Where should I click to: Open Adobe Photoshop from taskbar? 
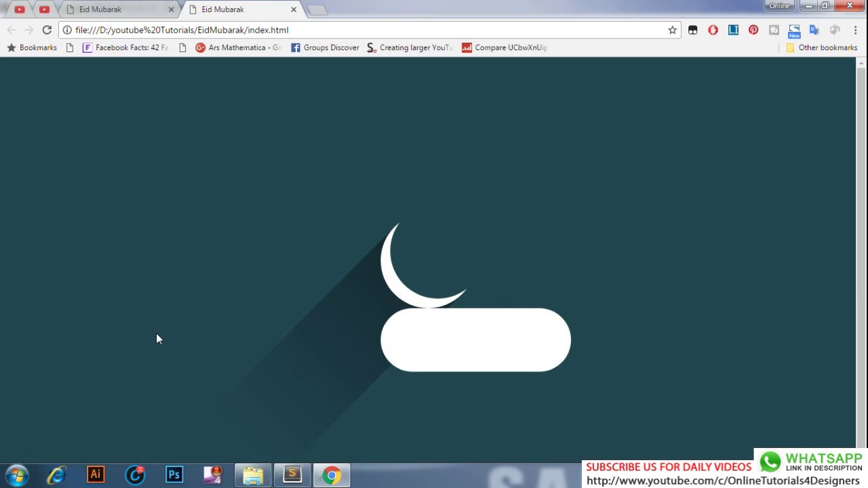click(x=174, y=475)
